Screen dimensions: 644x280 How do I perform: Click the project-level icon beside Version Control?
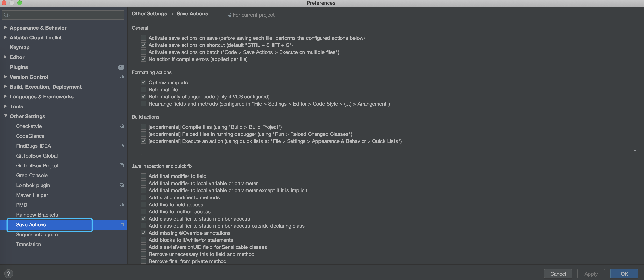click(122, 77)
